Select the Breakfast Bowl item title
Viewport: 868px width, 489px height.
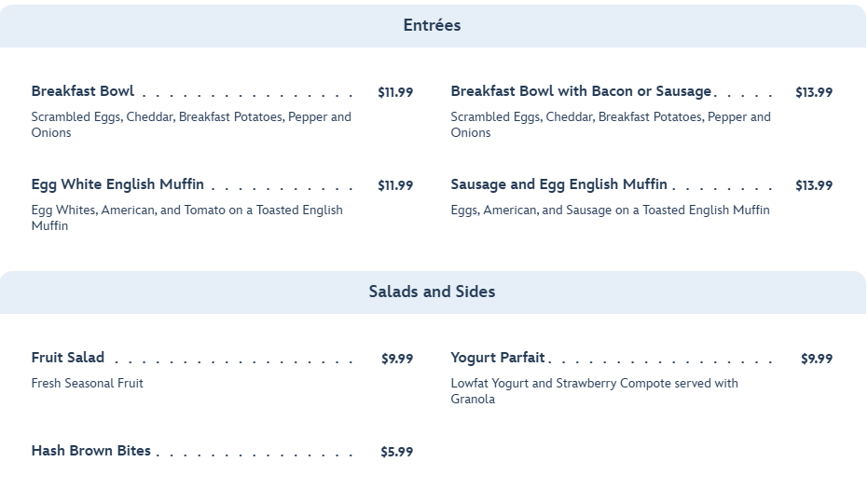83,91
